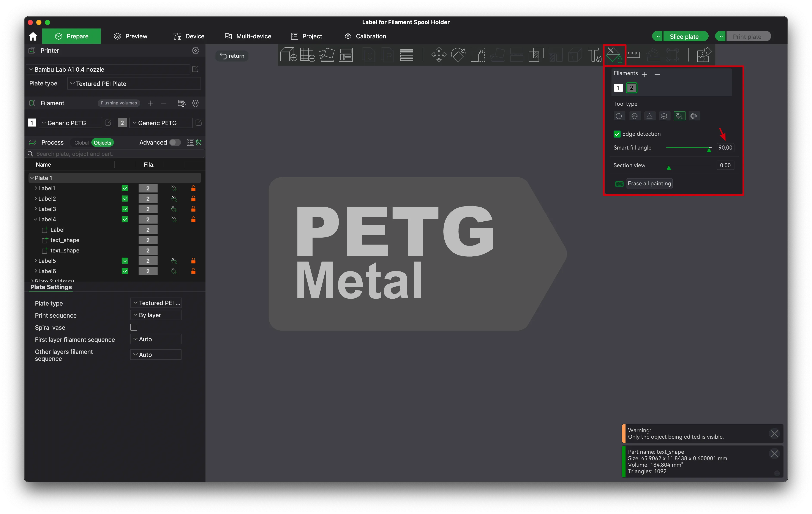This screenshot has height=514, width=812.
Task: Open the printer preset dropdown Bambu Lab A1
Action: [108, 69]
